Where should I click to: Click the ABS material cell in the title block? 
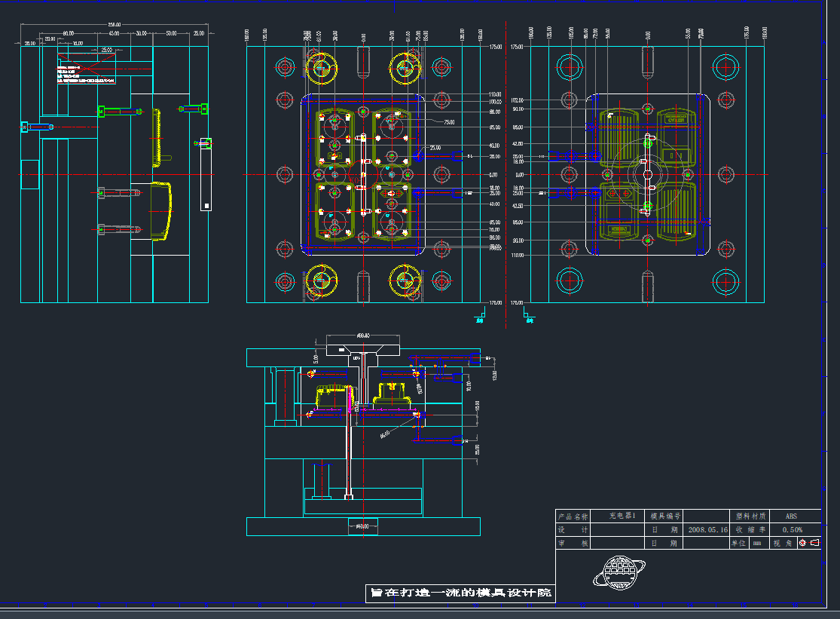click(x=791, y=516)
